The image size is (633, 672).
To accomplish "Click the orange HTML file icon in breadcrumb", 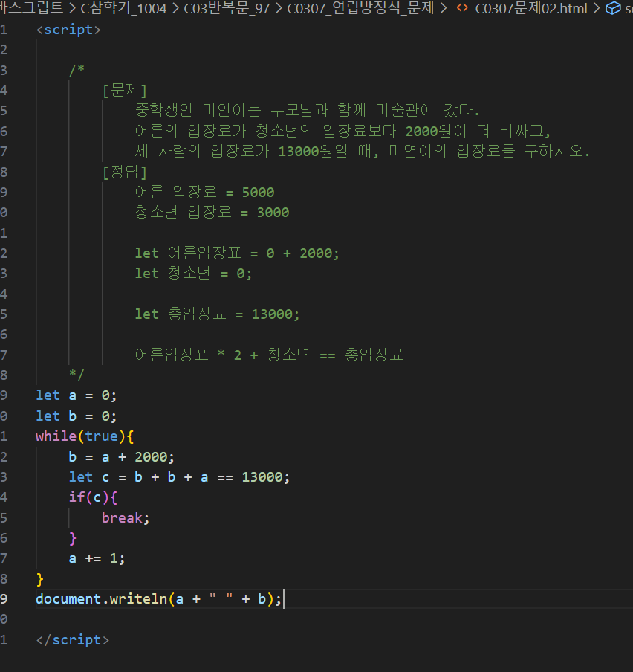I will coord(462,8).
